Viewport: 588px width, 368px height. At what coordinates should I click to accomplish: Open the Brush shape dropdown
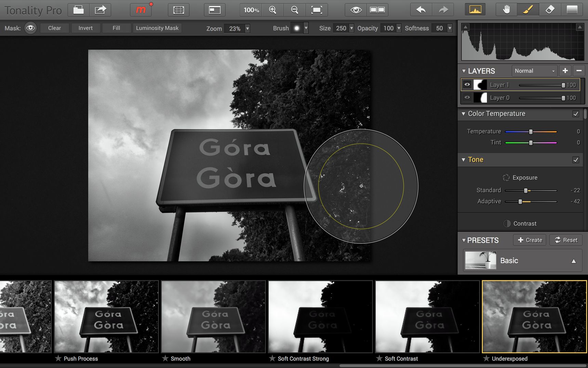pyautogui.click(x=306, y=28)
